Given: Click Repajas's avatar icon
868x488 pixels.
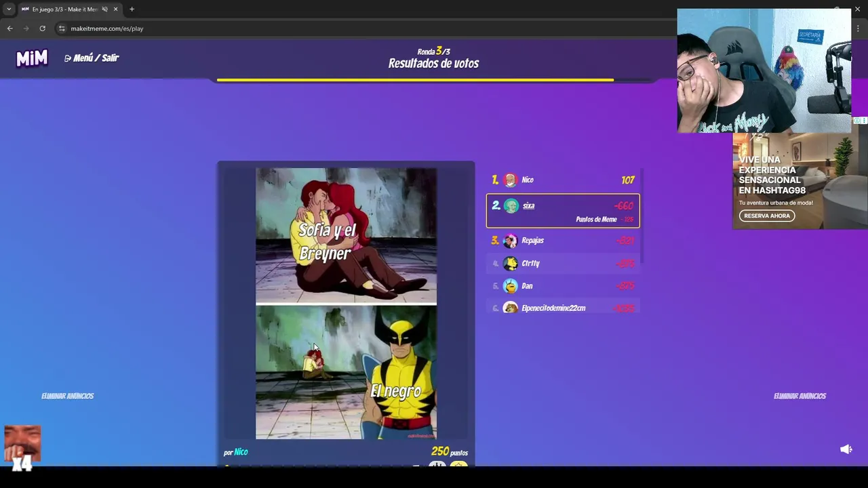Looking at the screenshot, I should pyautogui.click(x=510, y=241).
